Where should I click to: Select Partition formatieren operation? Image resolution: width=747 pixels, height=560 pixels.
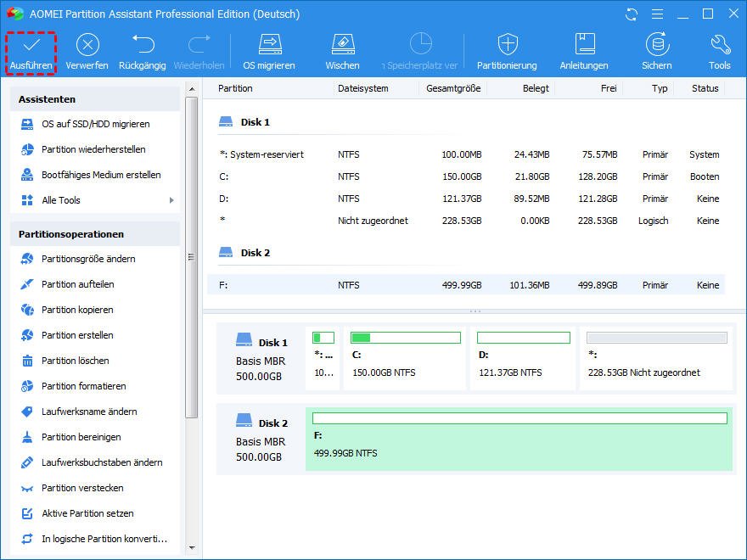83,386
